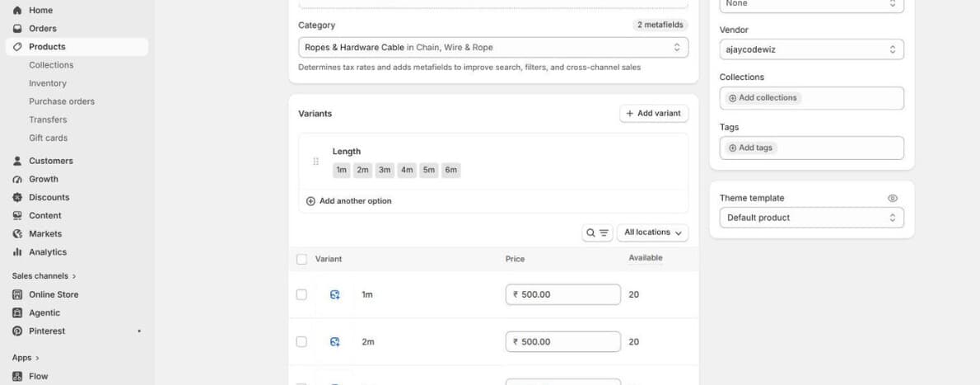This screenshot has width=980, height=385.
Task: Click the 2m variant price field
Action: click(563, 342)
